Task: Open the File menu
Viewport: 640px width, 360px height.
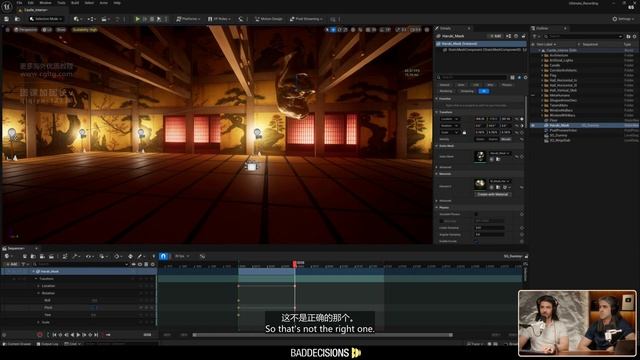Action: click(19, 3)
